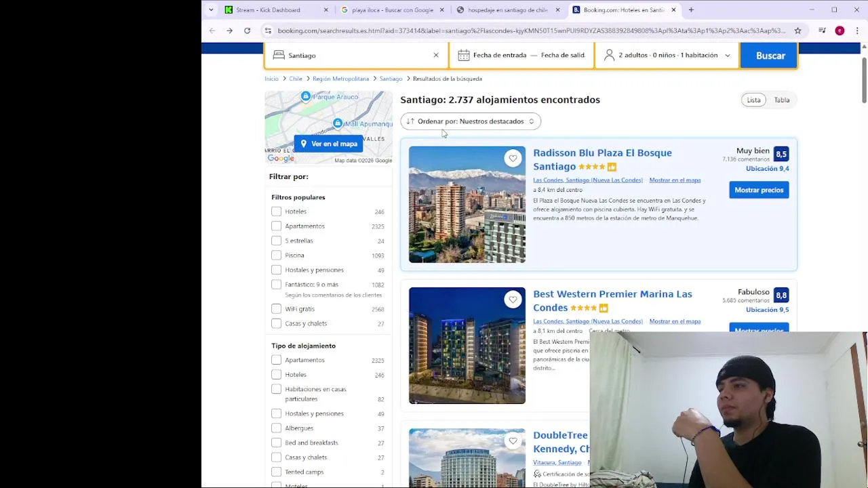Open Best Western Premier Marina link
Viewport: 868px width, 488px height.
[612, 300]
